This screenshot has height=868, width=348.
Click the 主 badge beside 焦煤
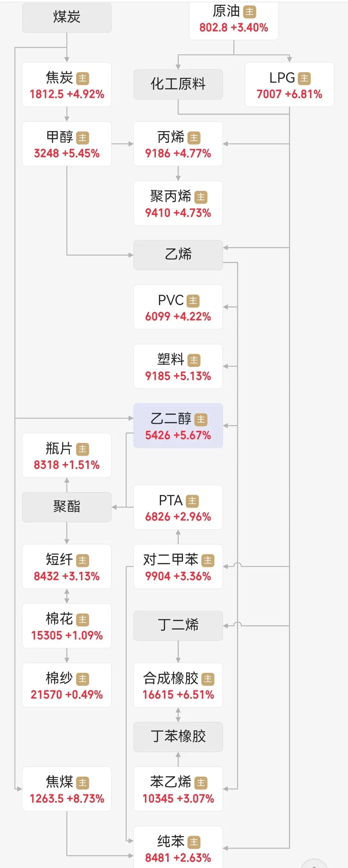(x=82, y=783)
